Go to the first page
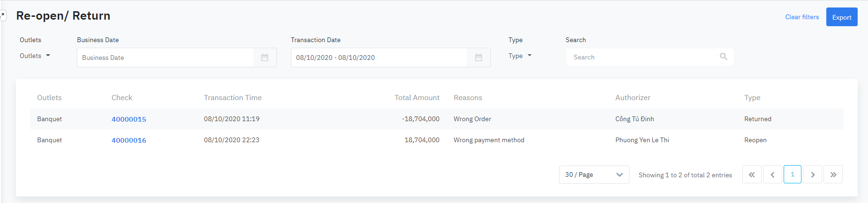This screenshot has width=868, height=203. [752, 174]
